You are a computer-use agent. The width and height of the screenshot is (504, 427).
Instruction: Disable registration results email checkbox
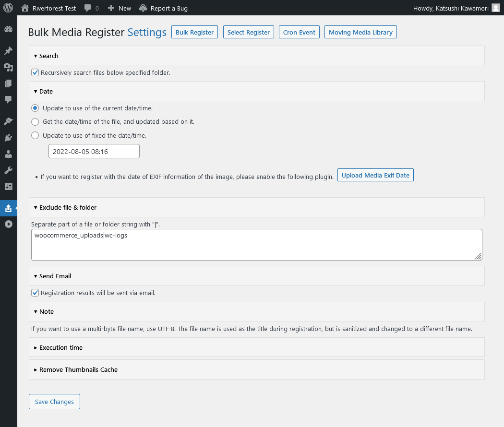[x=35, y=293]
